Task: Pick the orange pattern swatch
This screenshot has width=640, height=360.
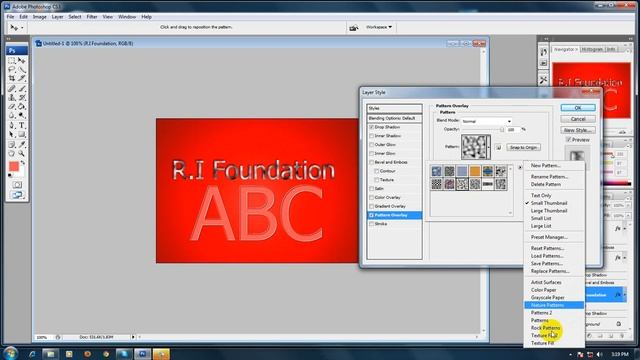Action: (x=475, y=171)
